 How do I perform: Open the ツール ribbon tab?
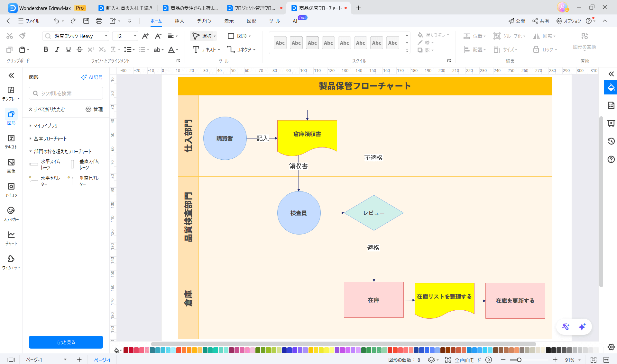pos(274,21)
